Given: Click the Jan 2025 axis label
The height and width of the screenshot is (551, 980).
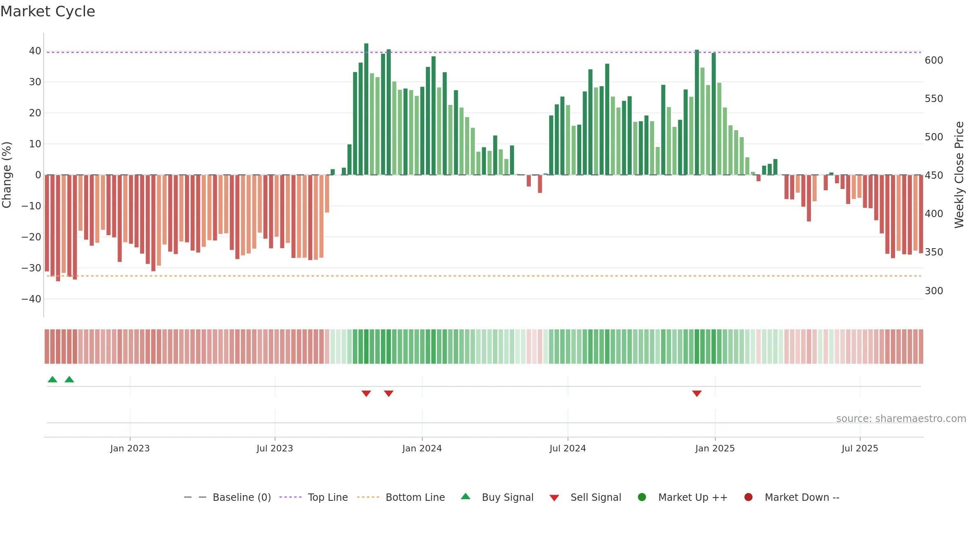Looking at the screenshot, I should 715,449.
